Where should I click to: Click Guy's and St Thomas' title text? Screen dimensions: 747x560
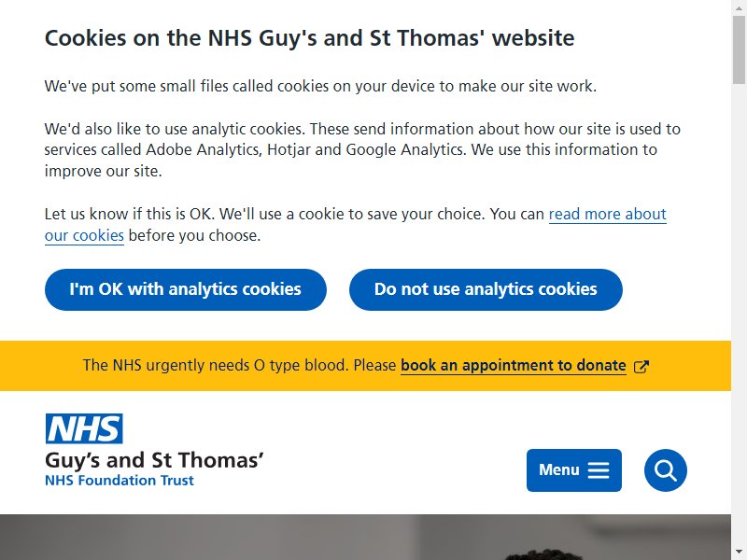(154, 460)
